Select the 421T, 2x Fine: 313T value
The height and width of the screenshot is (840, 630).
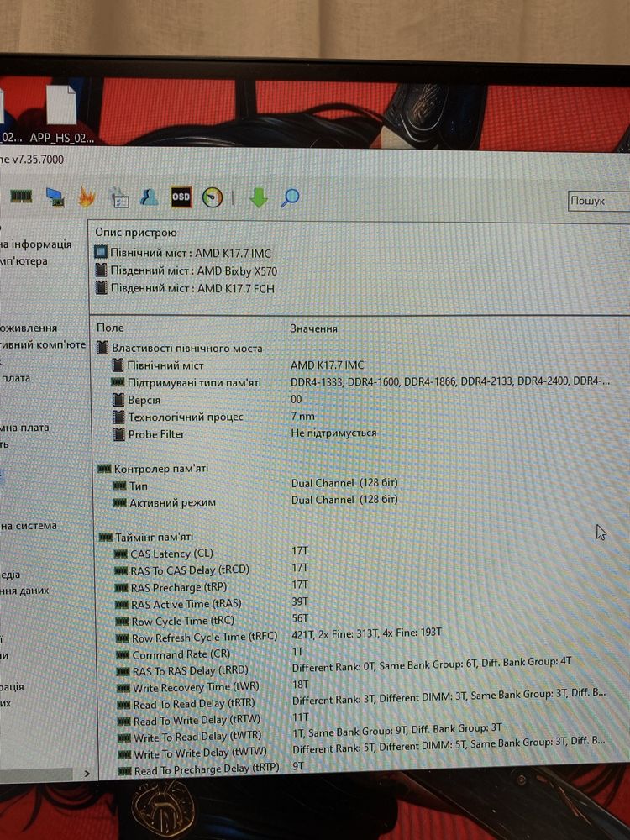click(x=366, y=633)
